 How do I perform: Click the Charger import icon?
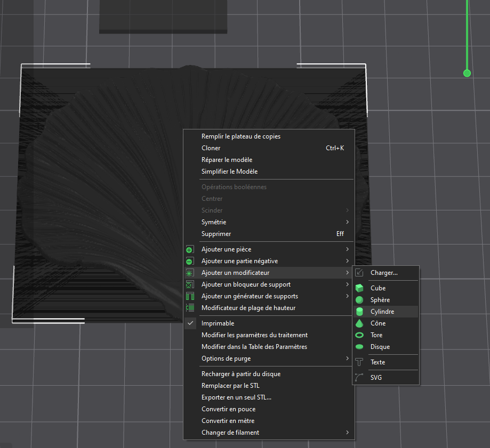click(359, 273)
